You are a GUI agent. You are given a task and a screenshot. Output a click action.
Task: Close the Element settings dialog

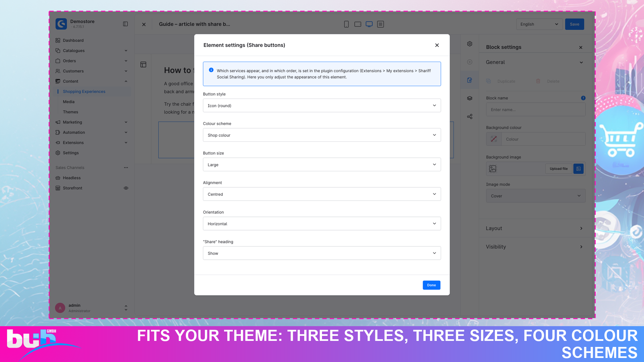coord(437,45)
